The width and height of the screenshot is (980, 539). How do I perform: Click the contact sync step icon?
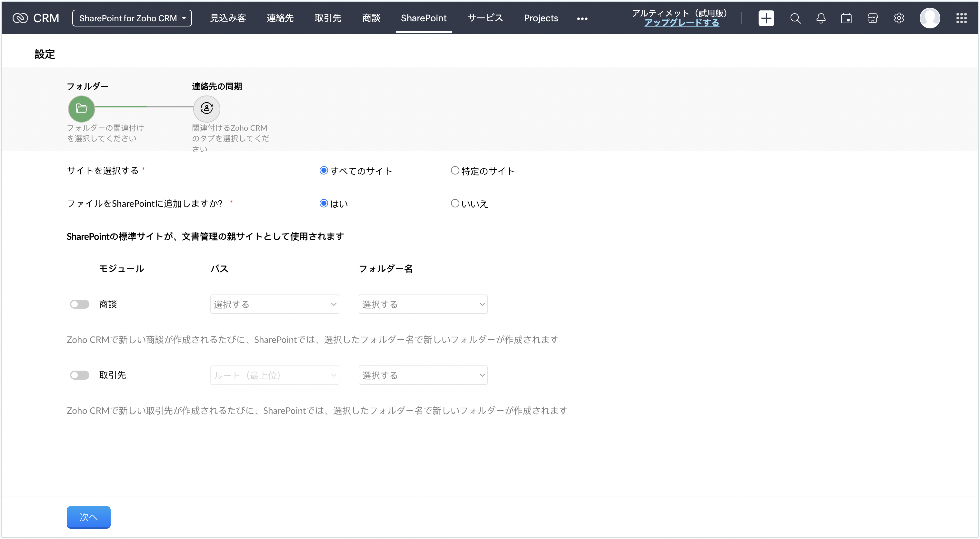click(x=206, y=108)
